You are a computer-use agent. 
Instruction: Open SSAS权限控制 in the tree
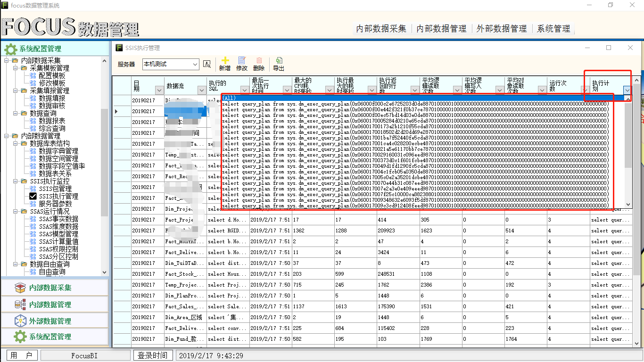coord(58,249)
